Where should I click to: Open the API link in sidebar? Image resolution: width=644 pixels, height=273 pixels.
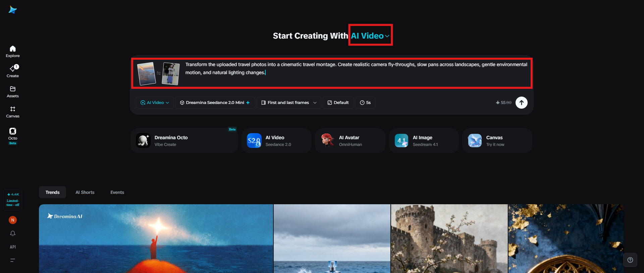tap(13, 247)
